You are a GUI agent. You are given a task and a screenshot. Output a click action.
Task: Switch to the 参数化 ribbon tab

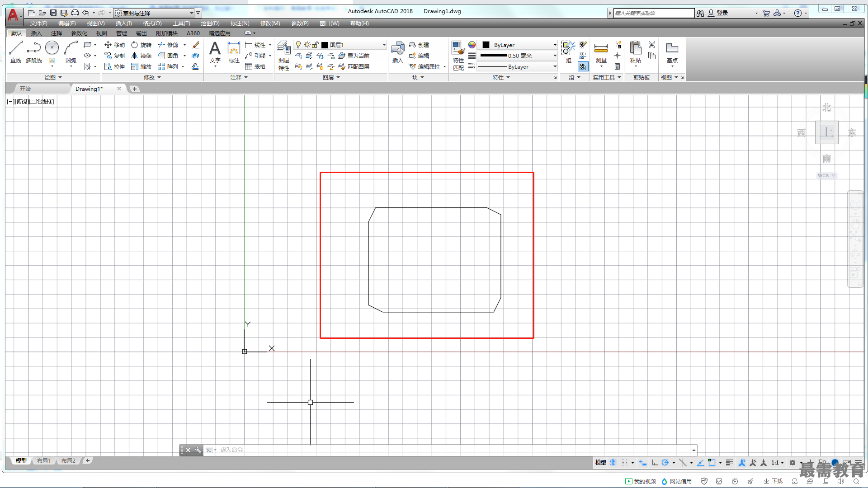(79, 33)
